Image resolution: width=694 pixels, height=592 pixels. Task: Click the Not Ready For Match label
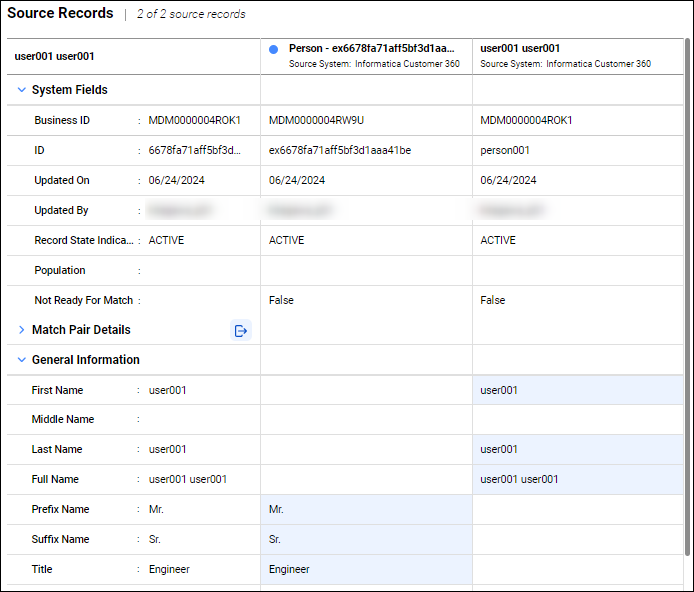(84, 300)
